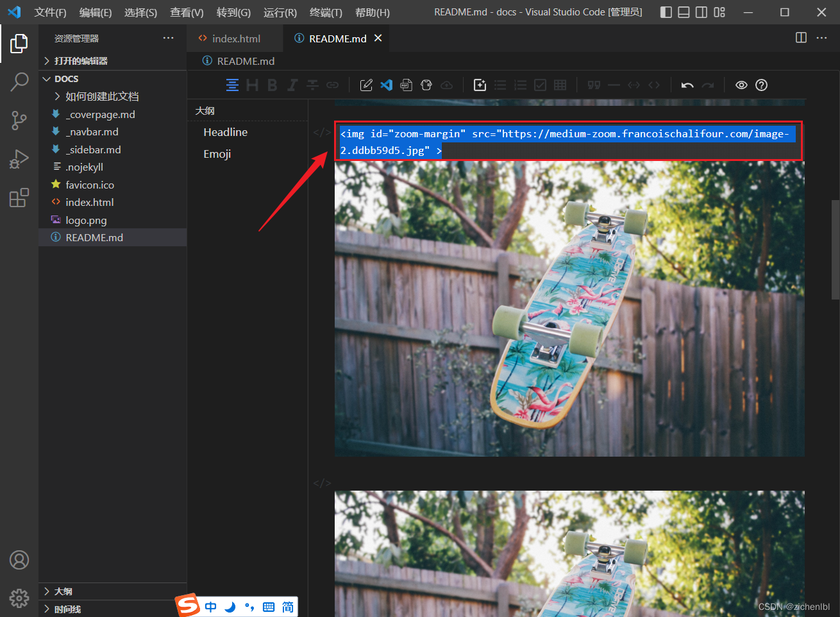Open favicon.ico file
The height and width of the screenshot is (617, 840).
tap(112, 185)
